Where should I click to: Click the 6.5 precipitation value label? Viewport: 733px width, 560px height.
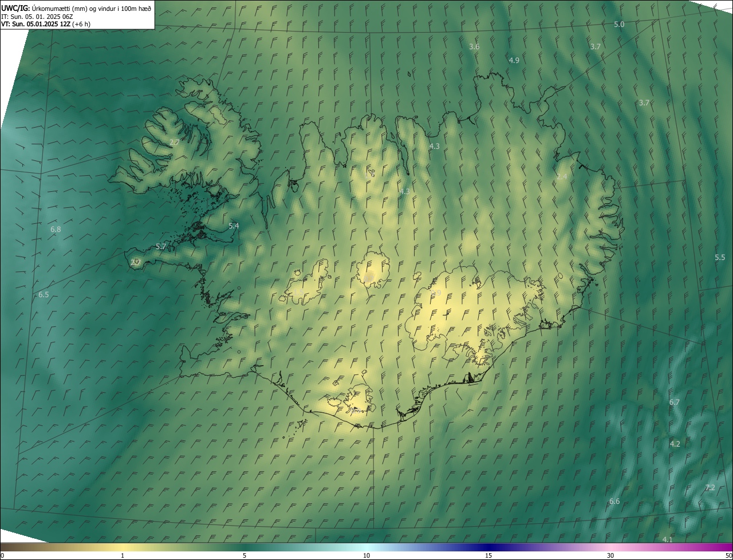[44, 295]
